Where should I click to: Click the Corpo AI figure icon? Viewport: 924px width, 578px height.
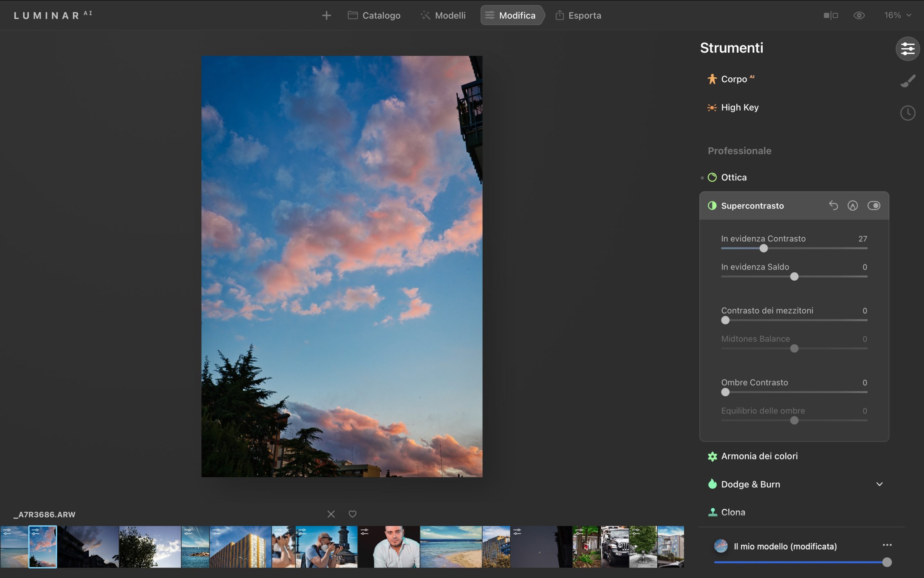(712, 79)
